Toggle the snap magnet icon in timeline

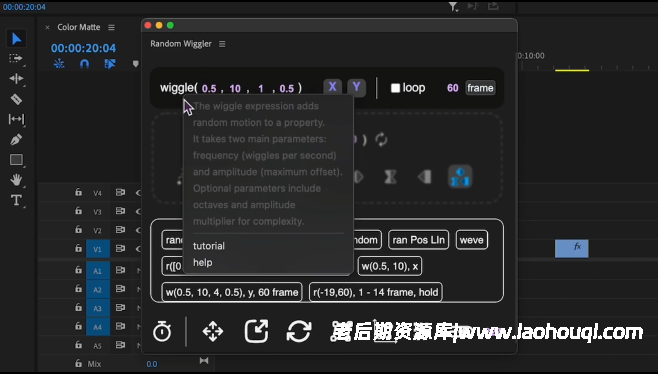click(x=84, y=64)
